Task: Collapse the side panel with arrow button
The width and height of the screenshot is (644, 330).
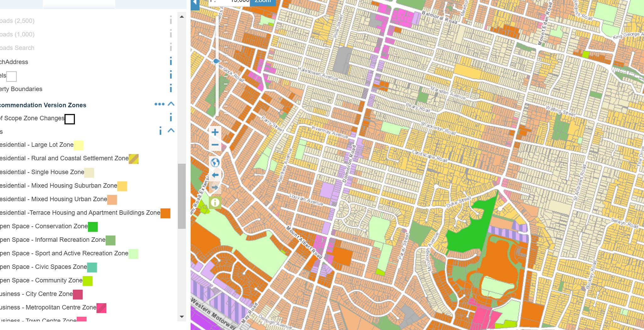Action: click(x=195, y=4)
